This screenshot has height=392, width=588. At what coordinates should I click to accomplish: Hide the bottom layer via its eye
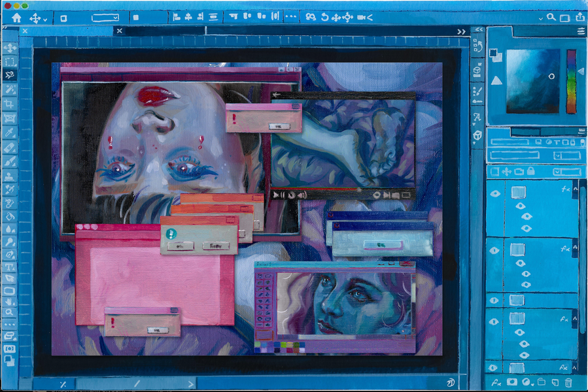pos(493,368)
